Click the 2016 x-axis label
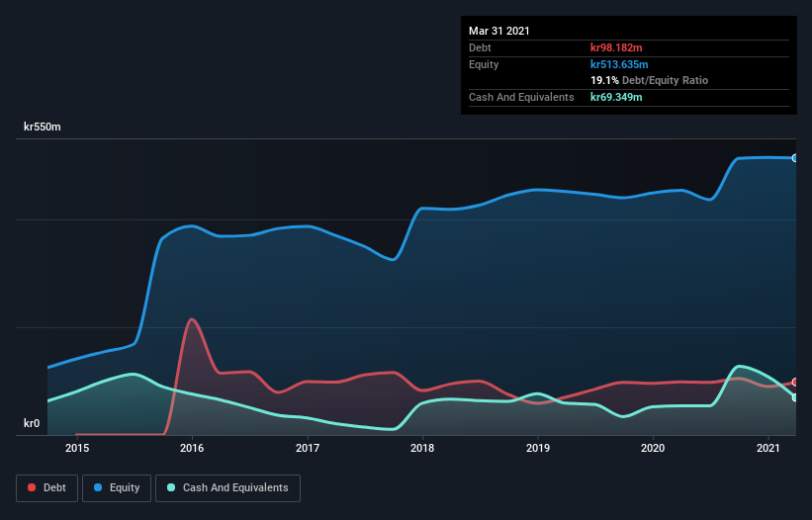The width and height of the screenshot is (812, 520). pyautogui.click(x=192, y=448)
